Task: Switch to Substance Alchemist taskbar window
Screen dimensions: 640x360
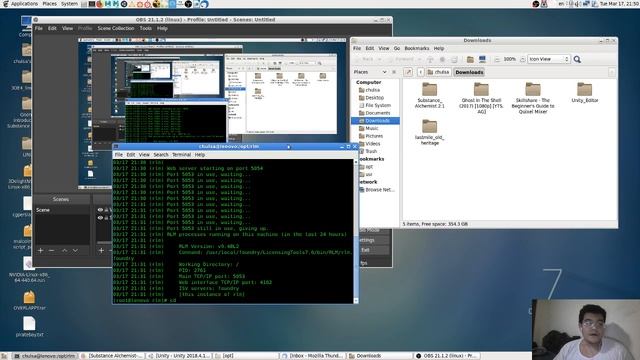Action: [112, 356]
